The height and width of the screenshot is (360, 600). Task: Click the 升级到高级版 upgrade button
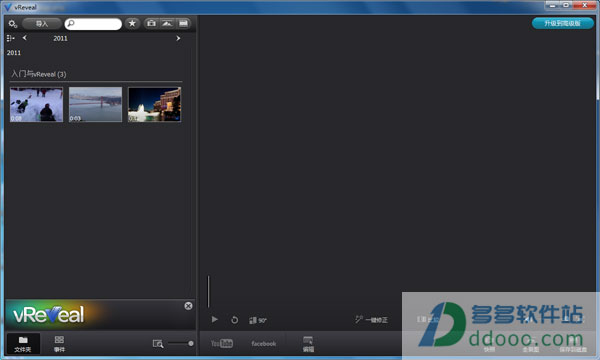[562, 23]
